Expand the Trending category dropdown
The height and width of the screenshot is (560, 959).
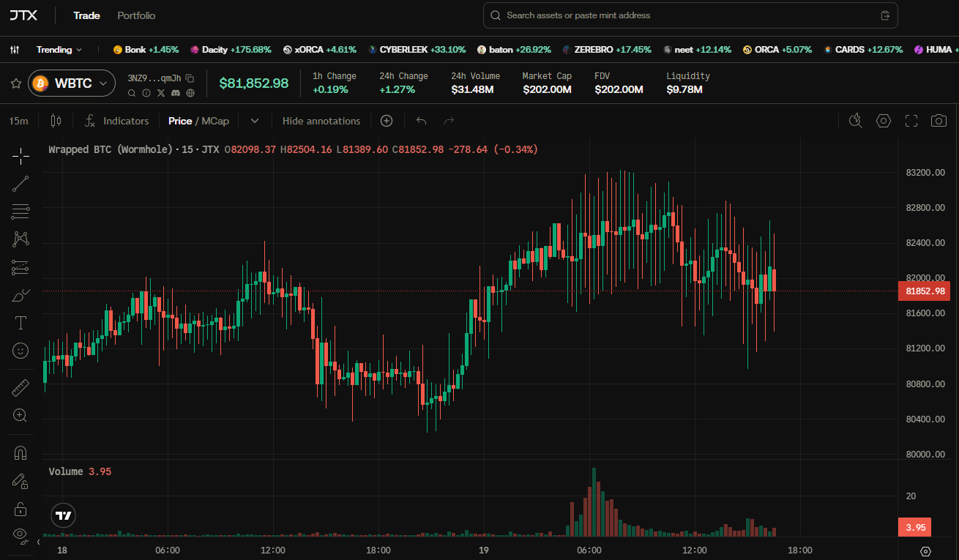pyautogui.click(x=59, y=50)
